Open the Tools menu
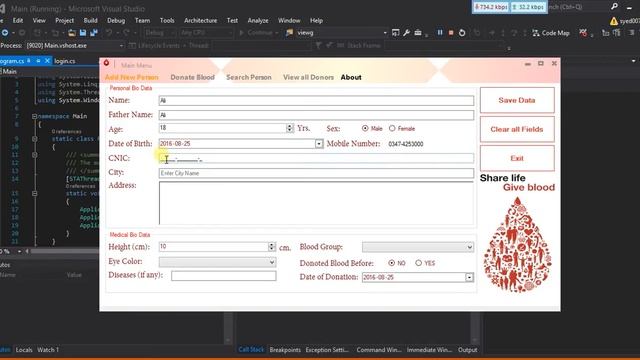 pyautogui.click(x=167, y=20)
